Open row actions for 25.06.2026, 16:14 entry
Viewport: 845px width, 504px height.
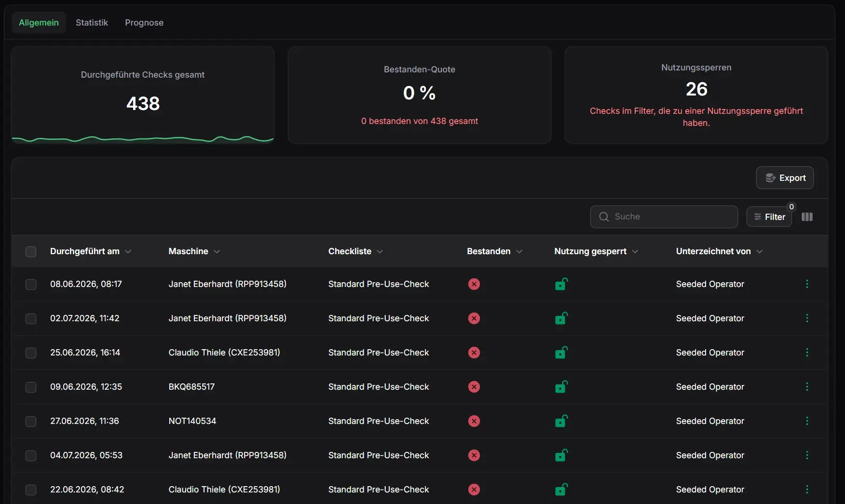click(807, 353)
